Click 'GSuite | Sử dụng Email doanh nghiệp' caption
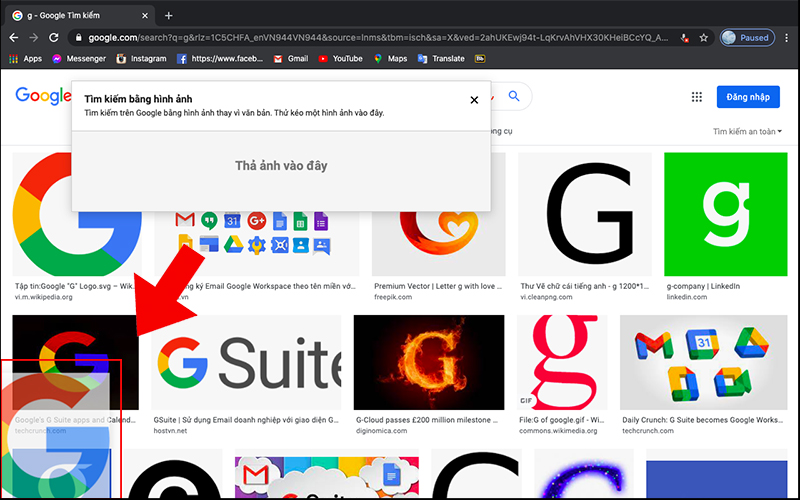The height and width of the screenshot is (500, 800). coord(246,420)
